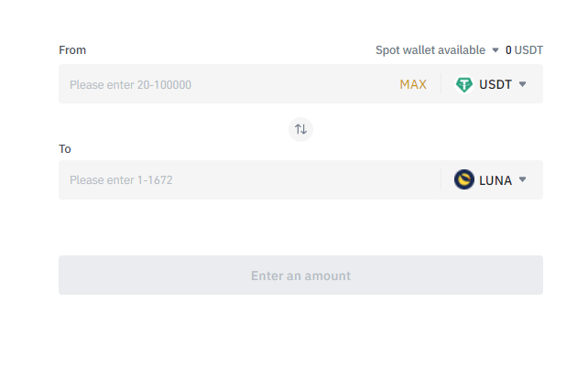The image size is (588, 368).
Task: Select the Spot wallet available label
Action: (430, 50)
